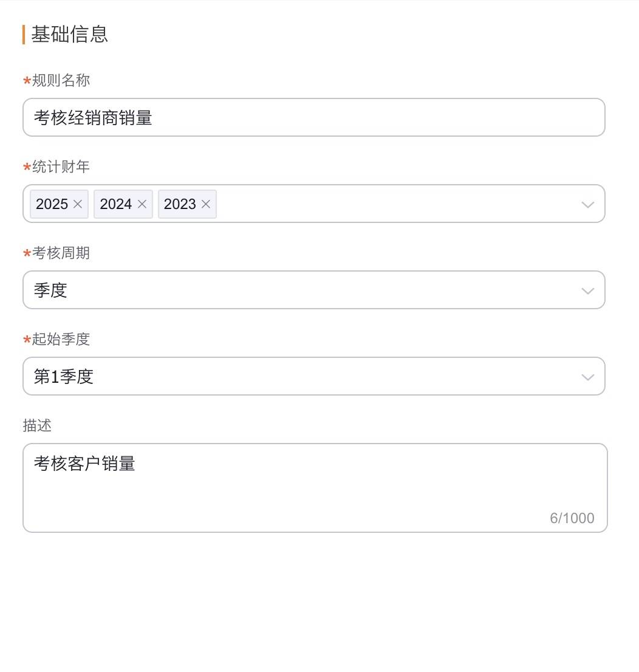Click the 2024 tag label text

[x=116, y=204]
